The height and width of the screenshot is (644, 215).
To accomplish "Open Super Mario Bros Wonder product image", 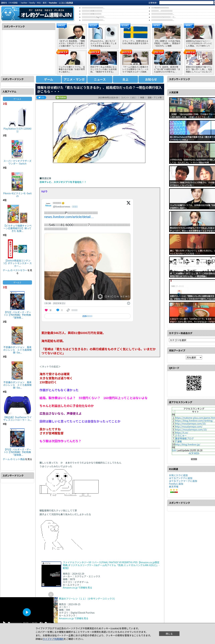I will (x=17, y=149).
